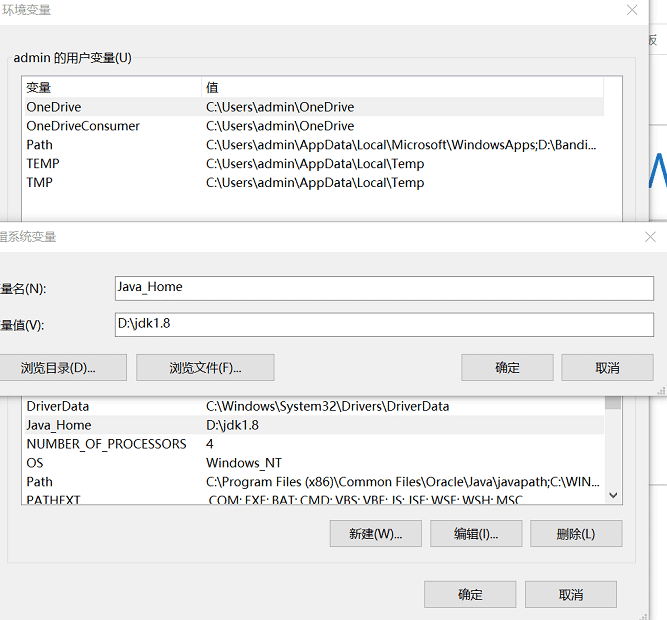Confirm with 确定 in edit variable dialog
This screenshot has width=667, height=620.
[507, 367]
